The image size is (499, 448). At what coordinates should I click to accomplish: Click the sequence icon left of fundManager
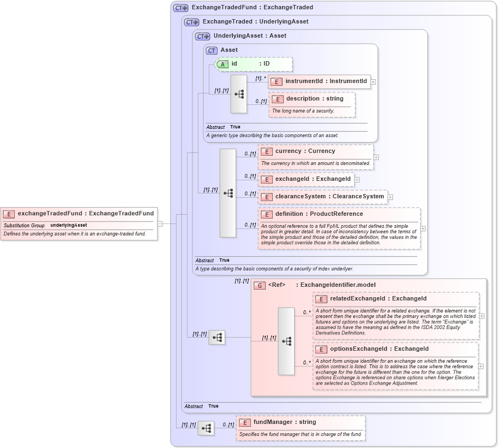pyautogui.click(x=206, y=428)
